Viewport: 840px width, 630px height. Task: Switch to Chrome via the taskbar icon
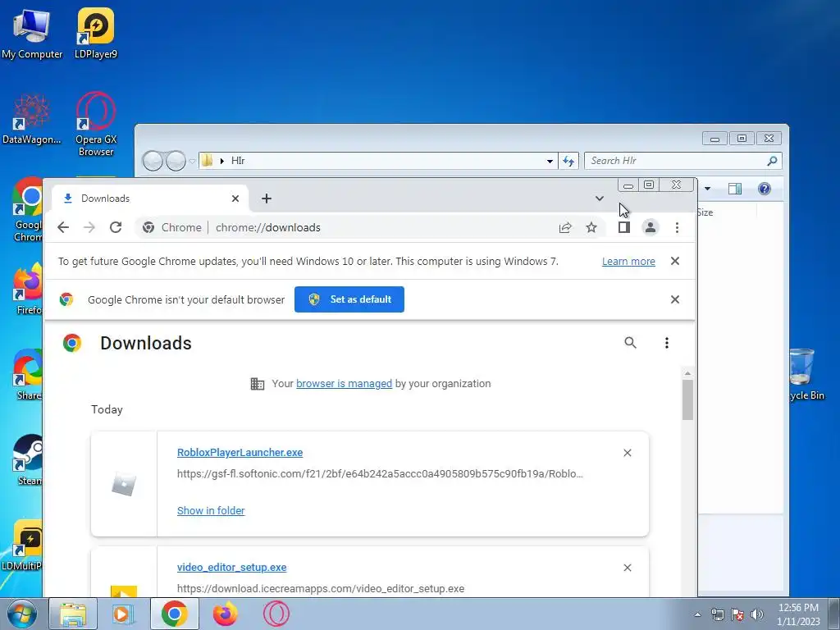pos(174,614)
